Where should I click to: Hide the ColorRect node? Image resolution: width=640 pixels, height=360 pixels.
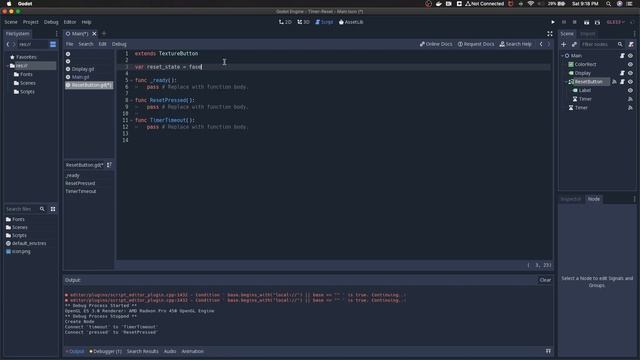630,64
